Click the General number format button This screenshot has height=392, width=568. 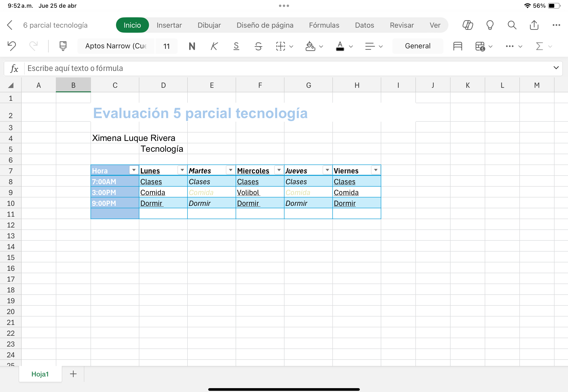click(417, 46)
